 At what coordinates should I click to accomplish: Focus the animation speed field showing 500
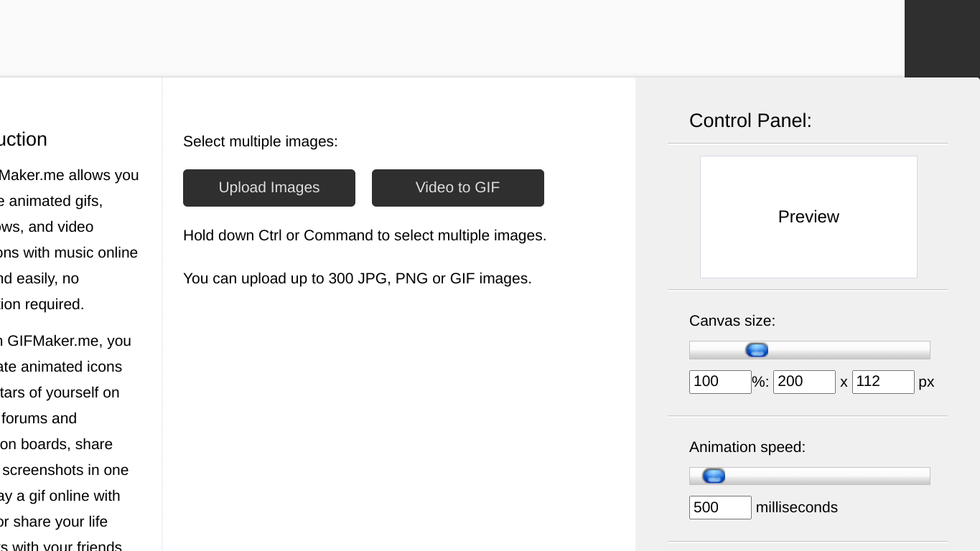pos(720,507)
